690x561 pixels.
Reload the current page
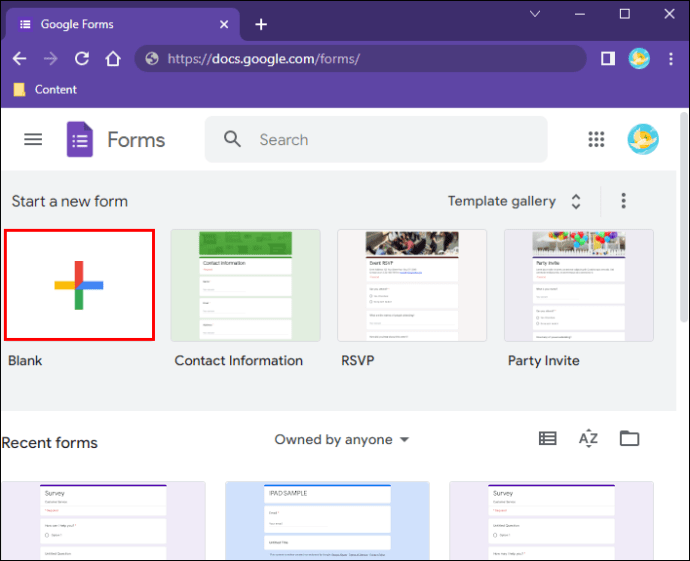point(82,59)
